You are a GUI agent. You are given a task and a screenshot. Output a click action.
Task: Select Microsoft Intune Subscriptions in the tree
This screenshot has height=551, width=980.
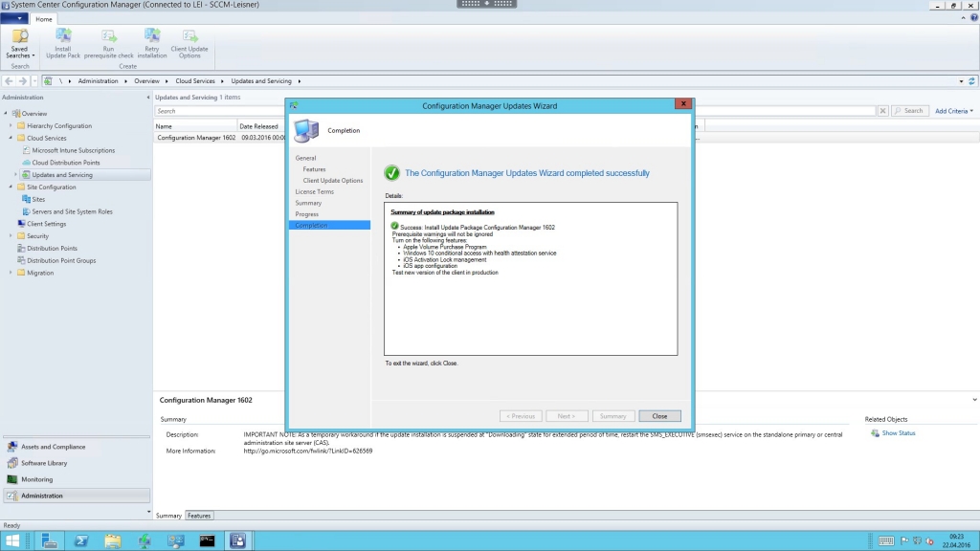(x=73, y=150)
